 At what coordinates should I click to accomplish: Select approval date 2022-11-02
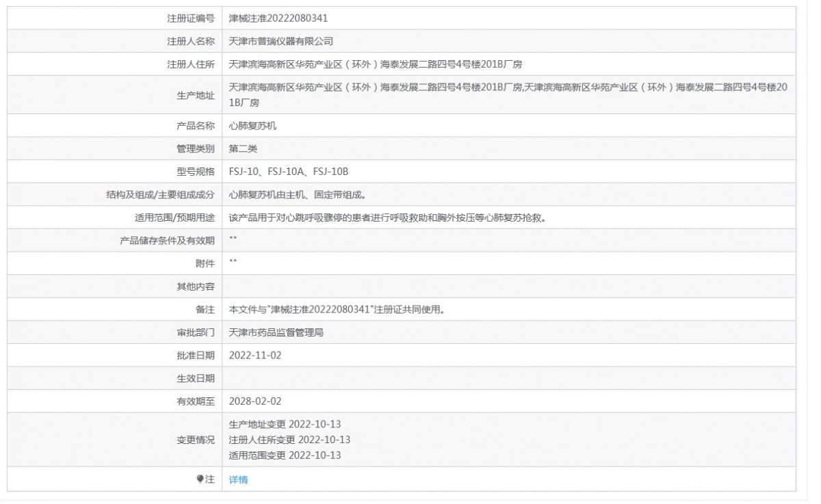(255, 356)
